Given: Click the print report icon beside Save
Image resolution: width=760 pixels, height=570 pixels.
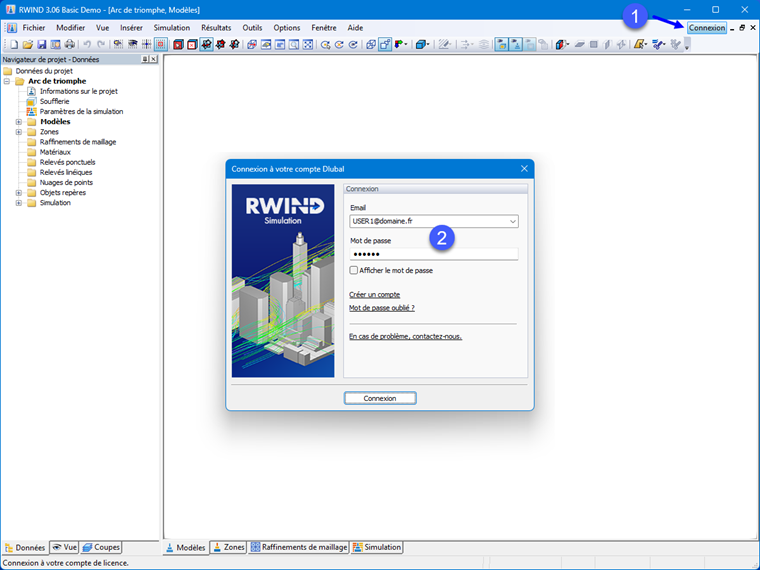Looking at the screenshot, I should click(56, 45).
